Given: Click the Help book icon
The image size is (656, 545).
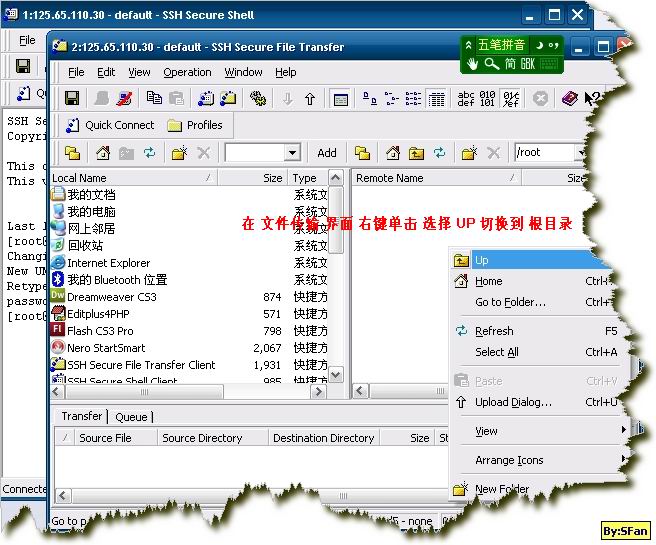Looking at the screenshot, I should [x=569, y=99].
